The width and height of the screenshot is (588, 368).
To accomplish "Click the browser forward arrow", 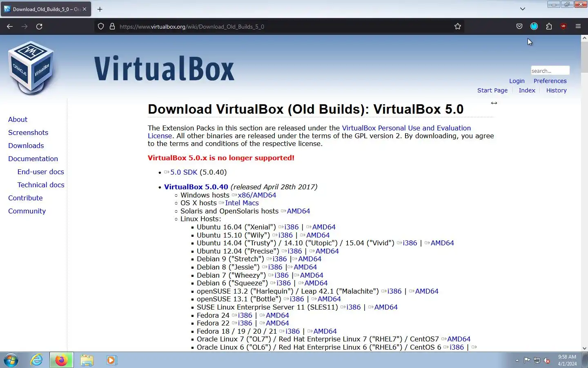I will pyautogui.click(x=24, y=26).
